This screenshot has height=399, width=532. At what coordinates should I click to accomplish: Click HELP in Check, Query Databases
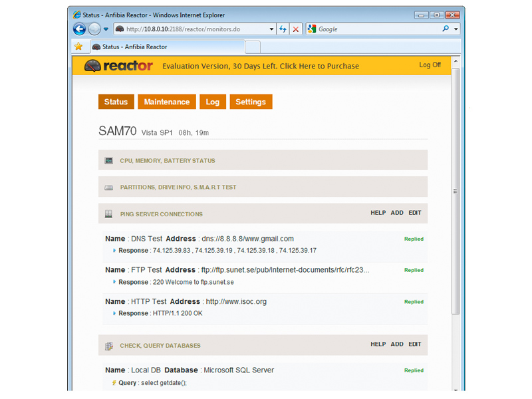(x=378, y=344)
